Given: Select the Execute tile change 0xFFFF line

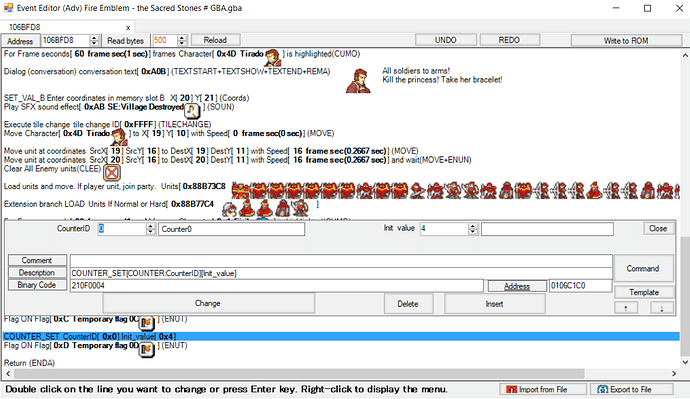Looking at the screenshot, I should pyautogui.click(x=108, y=124).
